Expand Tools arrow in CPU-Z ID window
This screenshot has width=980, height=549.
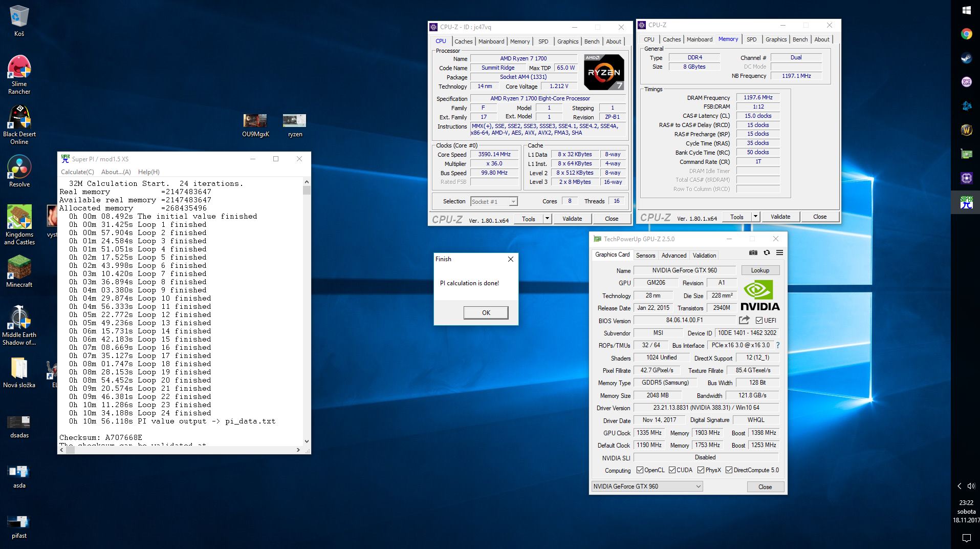click(547, 219)
